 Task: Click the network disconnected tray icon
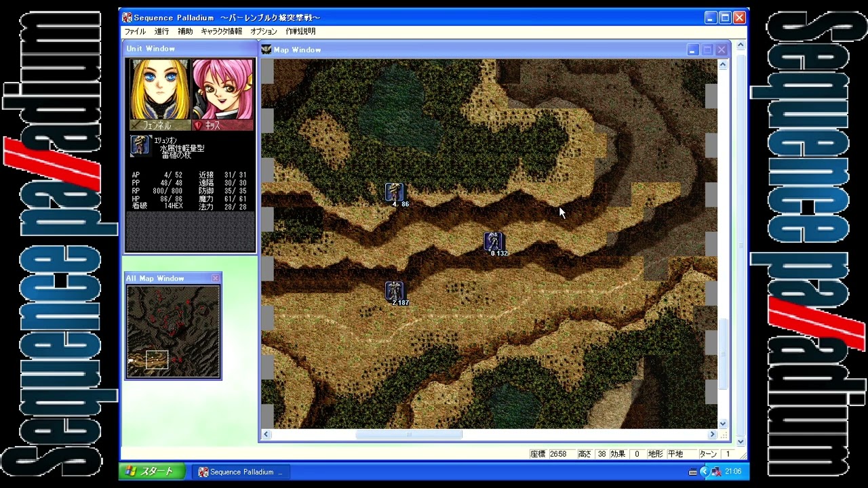click(716, 472)
